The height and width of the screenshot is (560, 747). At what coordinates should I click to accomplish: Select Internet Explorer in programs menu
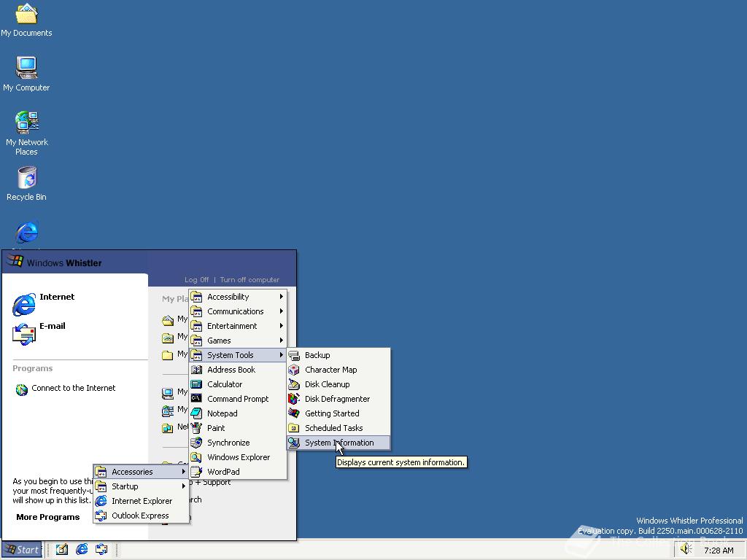click(141, 501)
